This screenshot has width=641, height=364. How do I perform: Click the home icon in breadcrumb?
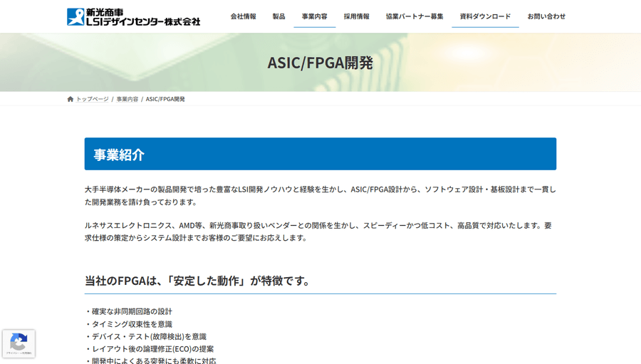click(x=71, y=99)
